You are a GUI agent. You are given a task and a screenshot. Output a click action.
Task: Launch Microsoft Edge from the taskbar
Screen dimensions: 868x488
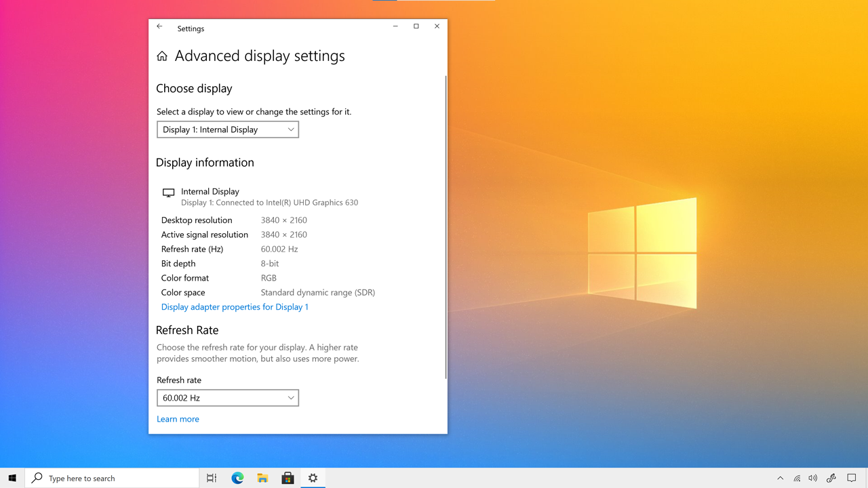coord(237,478)
